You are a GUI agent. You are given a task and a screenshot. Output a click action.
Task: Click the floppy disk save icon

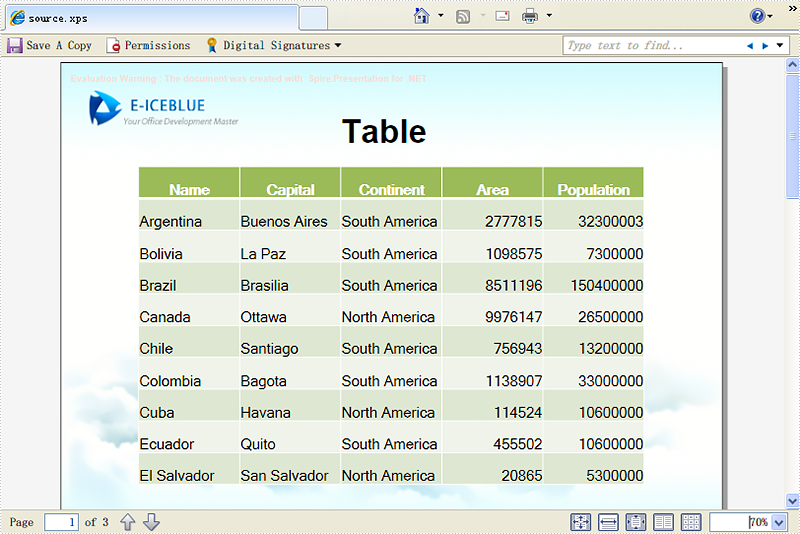[x=15, y=45]
